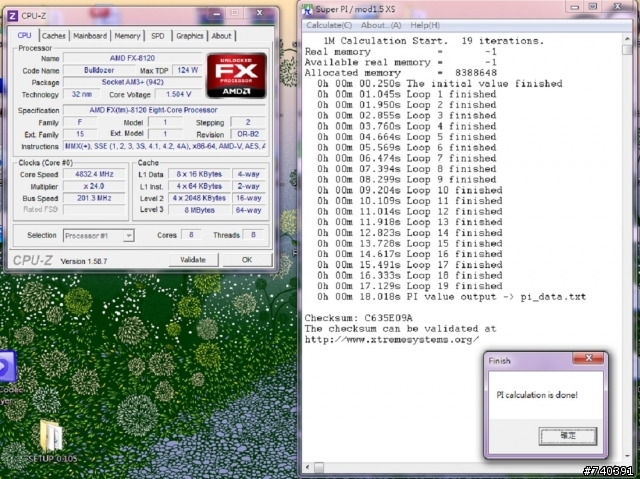Screen dimensions: 640x479
Task: Click the Cores count field showing 8
Action: 191,235
